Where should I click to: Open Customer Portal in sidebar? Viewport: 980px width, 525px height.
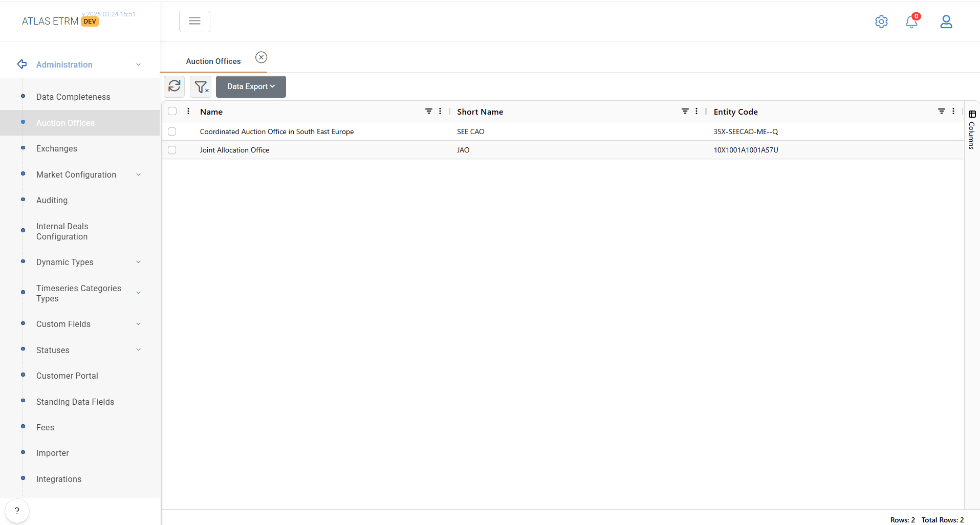tap(67, 376)
